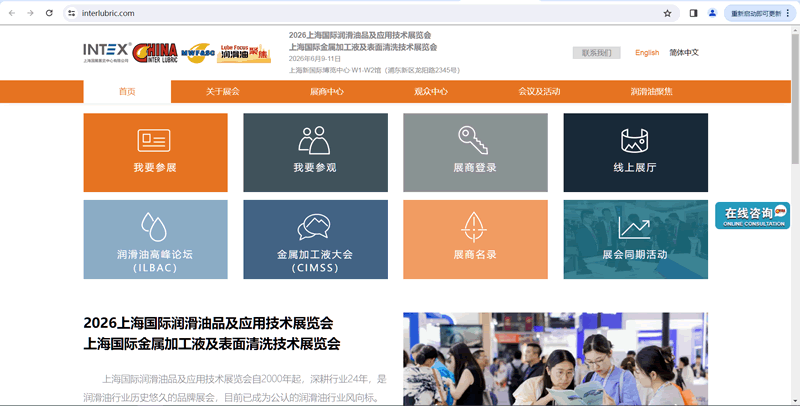This screenshot has height=406, width=800.
Task: Click 金属加工液大会 (CIMSS) chat bubble tile
Action: (x=314, y=239)
